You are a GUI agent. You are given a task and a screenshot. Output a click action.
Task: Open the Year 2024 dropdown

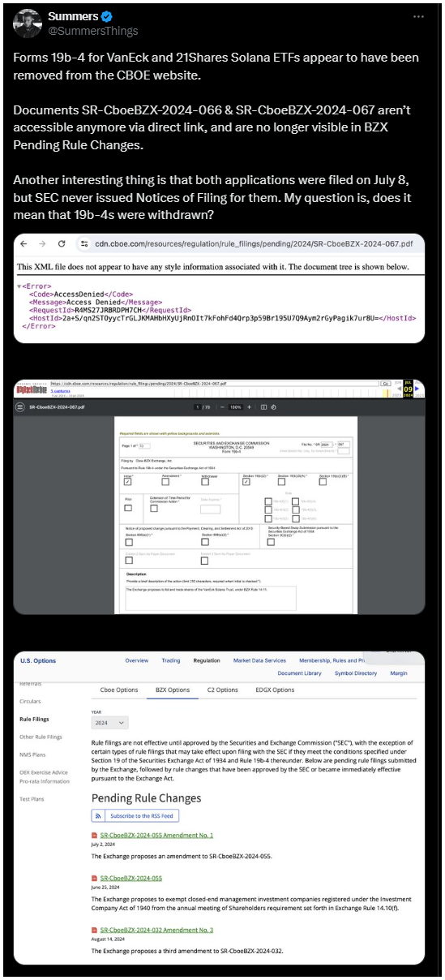click(110, 722)
